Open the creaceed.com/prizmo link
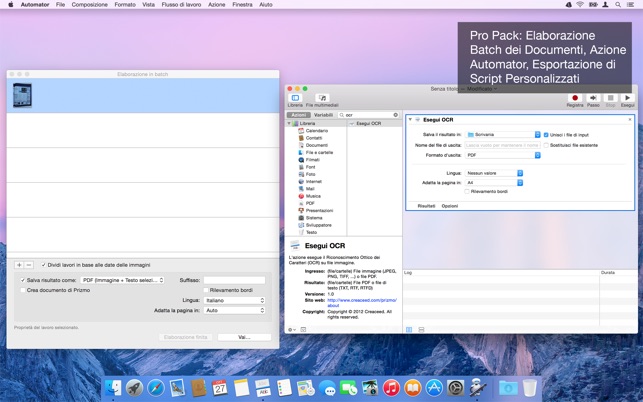Image resolution: width=643 pixels, height=402 pixels. (362, 303)
